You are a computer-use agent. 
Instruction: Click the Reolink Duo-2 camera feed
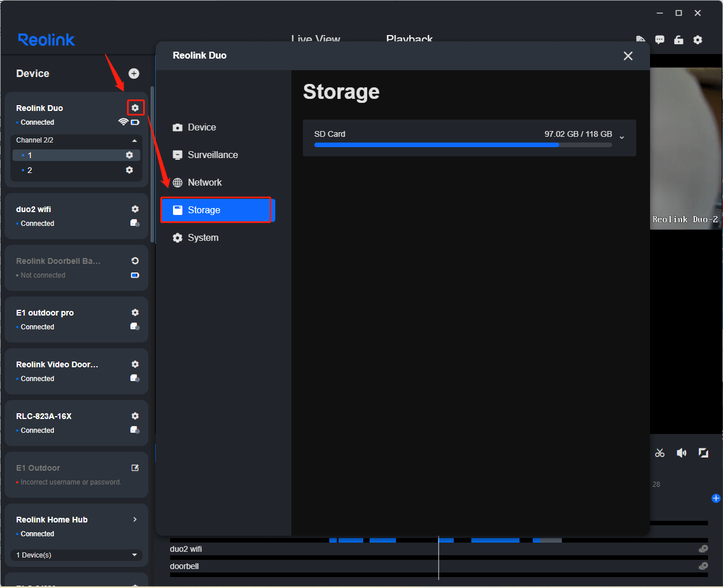686,149
